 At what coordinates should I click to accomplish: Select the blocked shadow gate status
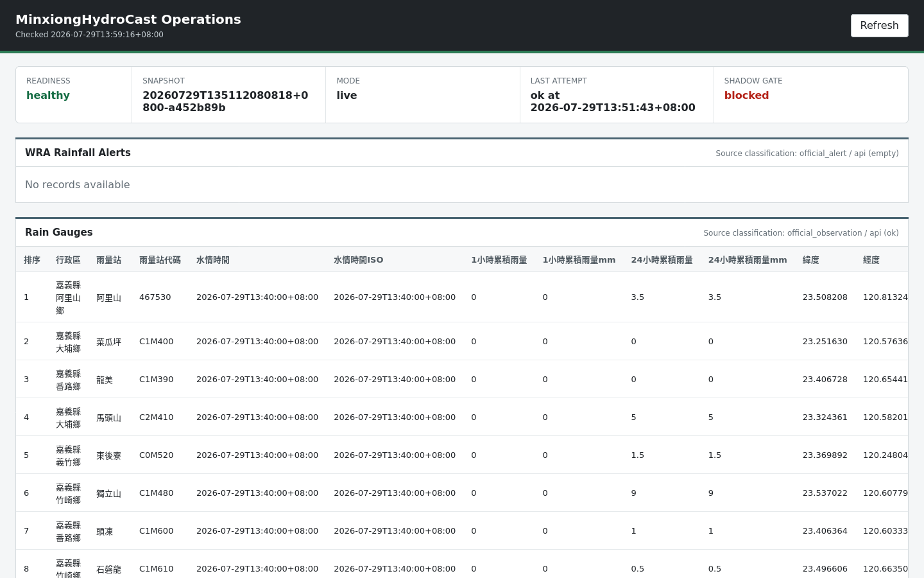746,95
